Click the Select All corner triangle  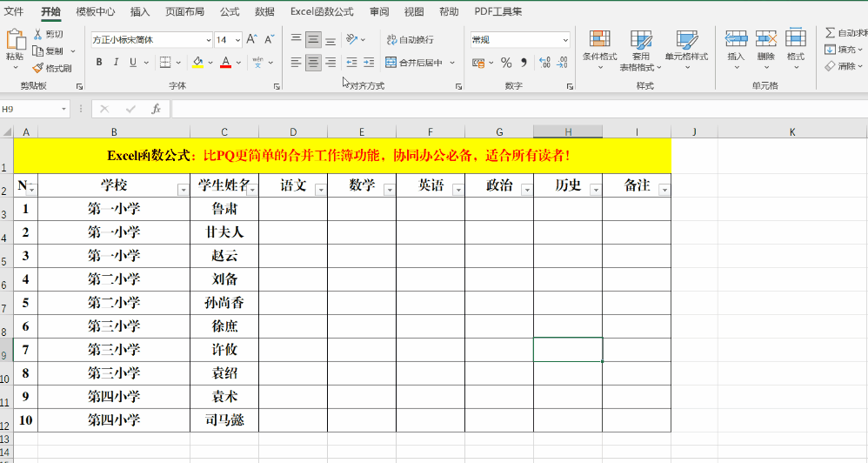point(7,131)
